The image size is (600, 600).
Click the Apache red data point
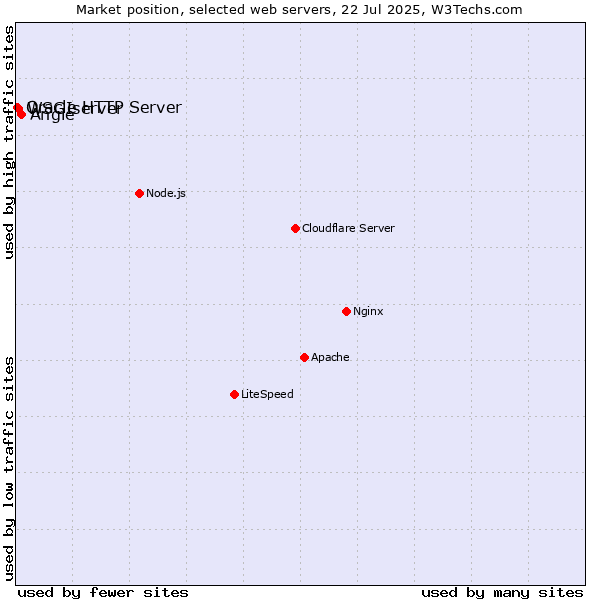click(x=304, y=357)
